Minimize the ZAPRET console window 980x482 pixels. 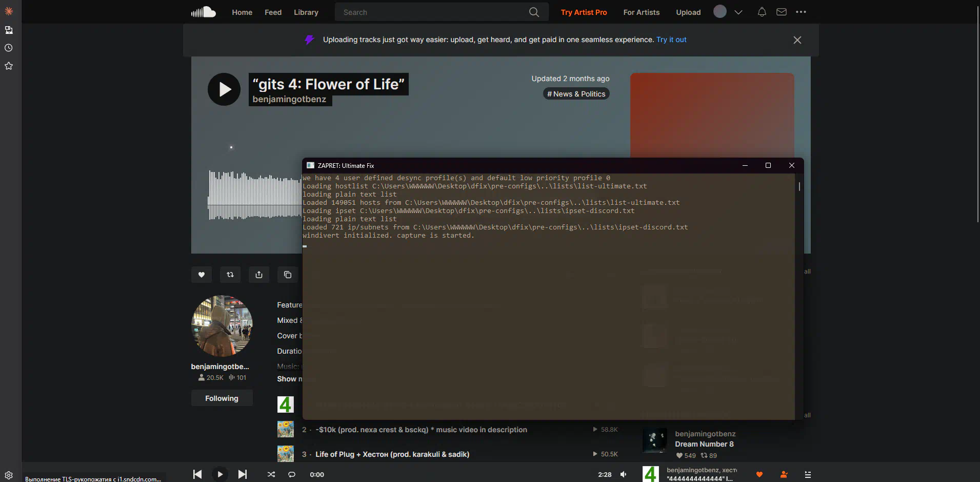tap(745, 165)
